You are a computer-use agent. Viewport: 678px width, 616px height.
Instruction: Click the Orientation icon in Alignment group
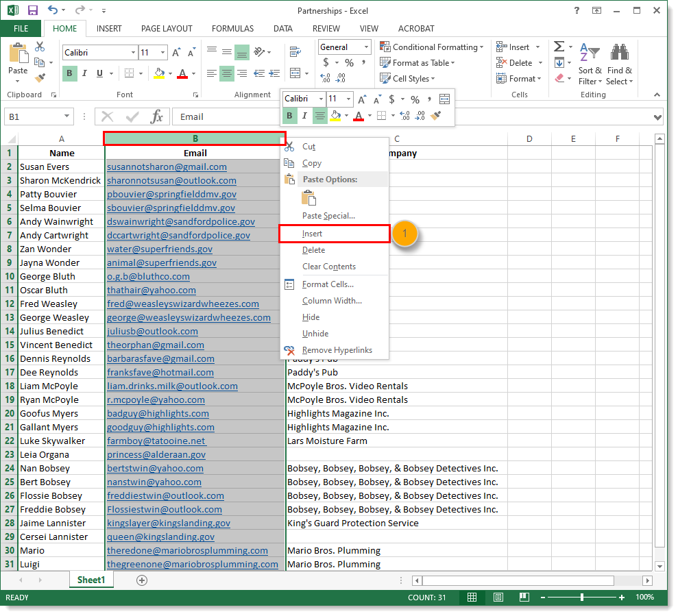pos(259,52)
